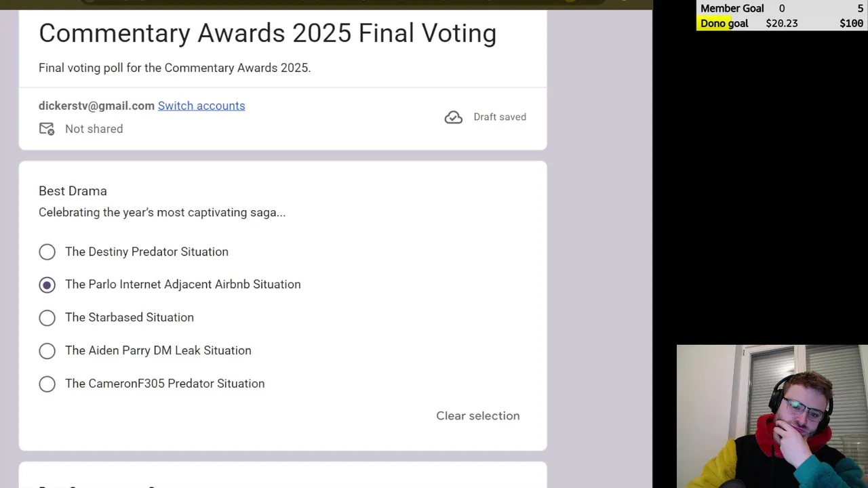
Task: Choose The Parlo Internet Adjacent Airbnb Situation
Action: click(x=47, y=285)
